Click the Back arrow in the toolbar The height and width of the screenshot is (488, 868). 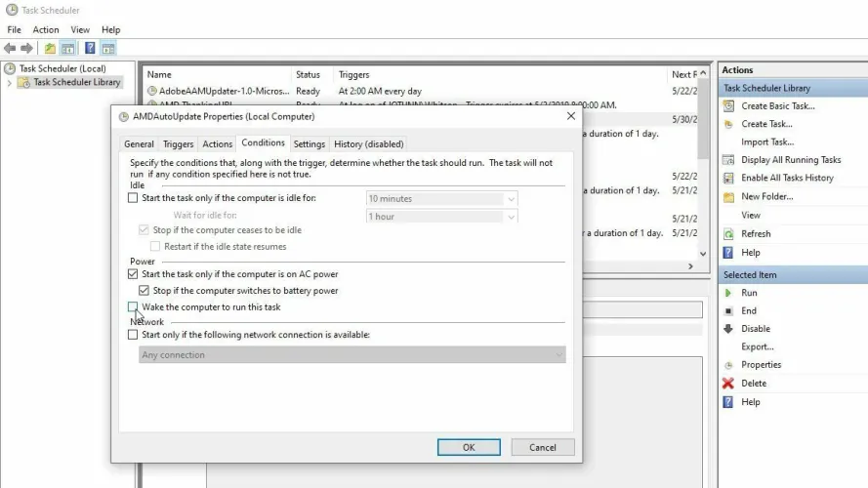pos(10,48)
